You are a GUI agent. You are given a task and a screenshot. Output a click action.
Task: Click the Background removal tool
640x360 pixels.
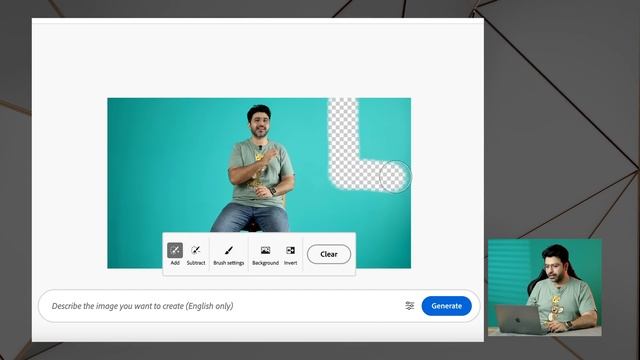(265, 254)
